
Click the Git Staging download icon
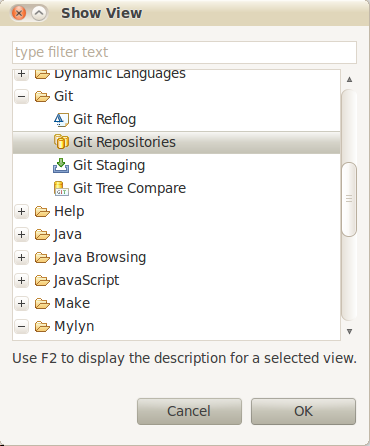(x=61, y=166)
